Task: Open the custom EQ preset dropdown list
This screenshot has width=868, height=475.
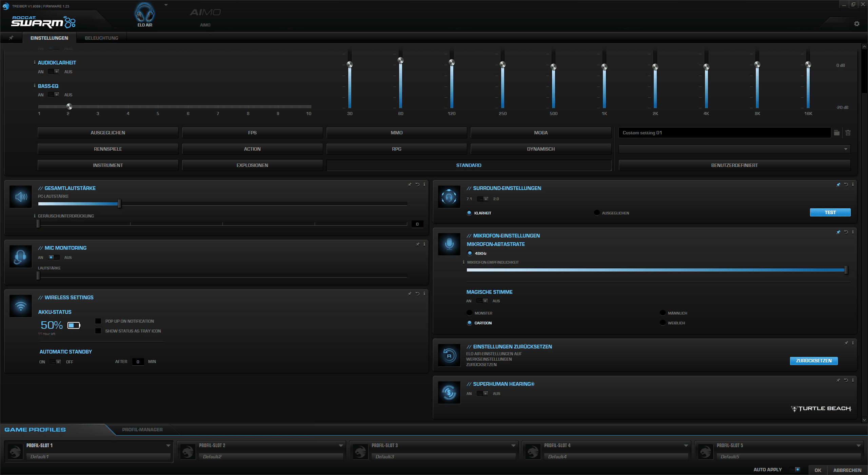Action: [845, 149]
